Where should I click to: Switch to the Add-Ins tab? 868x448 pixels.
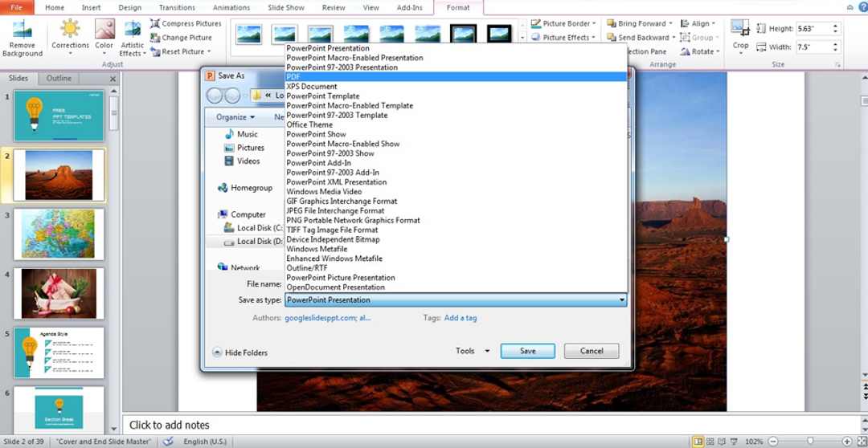(x=411, y=8)
